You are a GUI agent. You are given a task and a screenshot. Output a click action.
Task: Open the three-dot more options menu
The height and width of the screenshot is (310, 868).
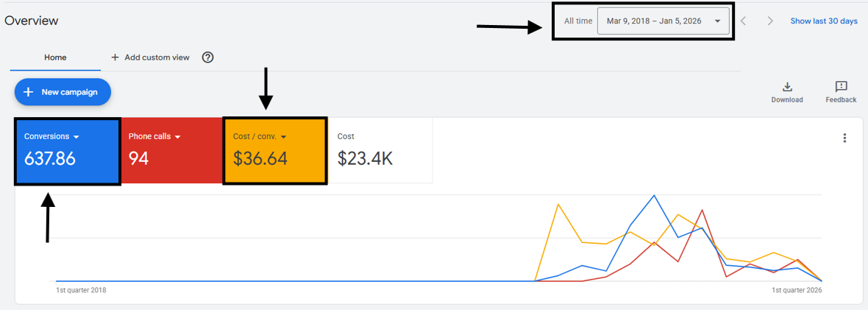(x=844, y=138)
